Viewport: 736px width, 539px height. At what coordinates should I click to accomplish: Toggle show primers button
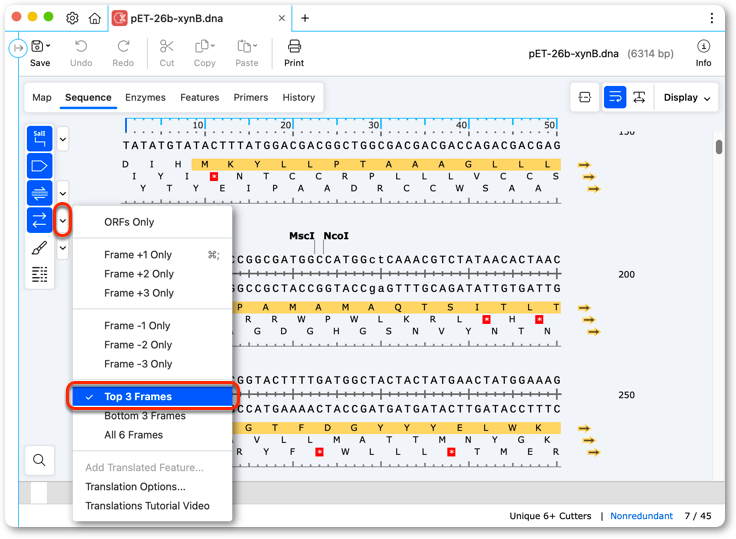click(39, 193)
